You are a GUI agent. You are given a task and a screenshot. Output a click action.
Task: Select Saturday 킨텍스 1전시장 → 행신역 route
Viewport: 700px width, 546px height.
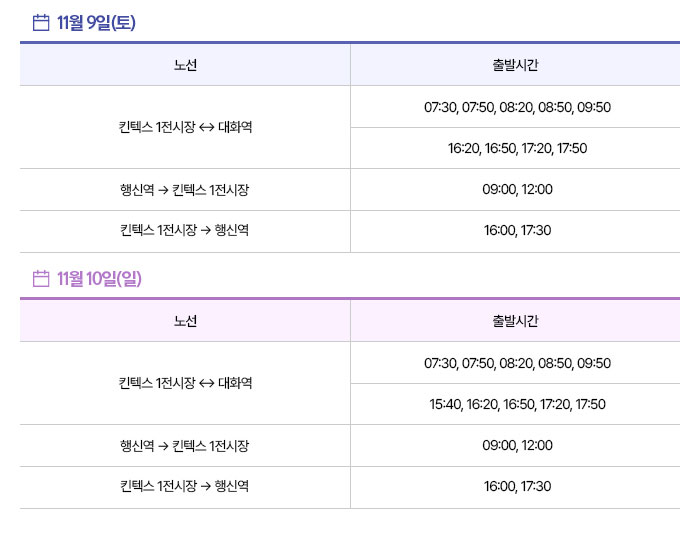pos(184,230)
